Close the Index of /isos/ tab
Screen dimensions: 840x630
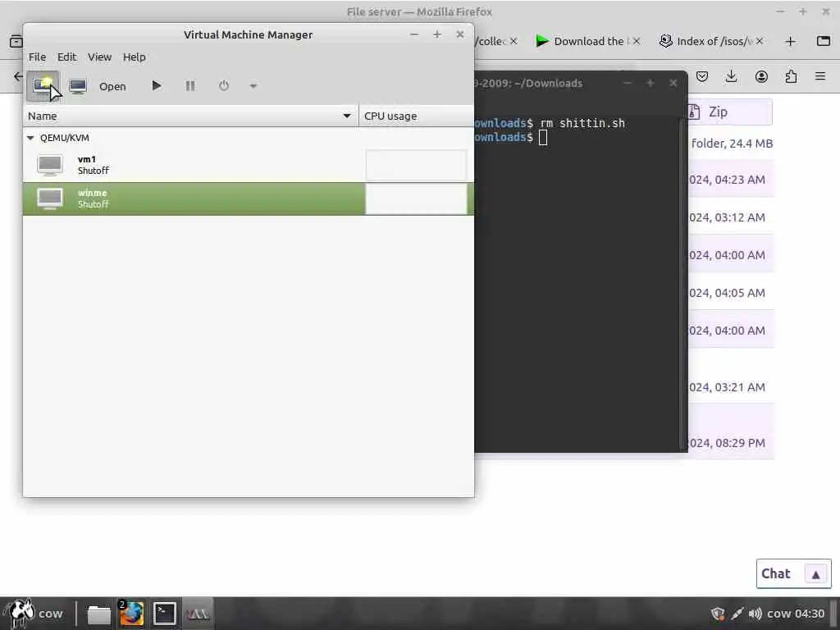coord(760,41)
